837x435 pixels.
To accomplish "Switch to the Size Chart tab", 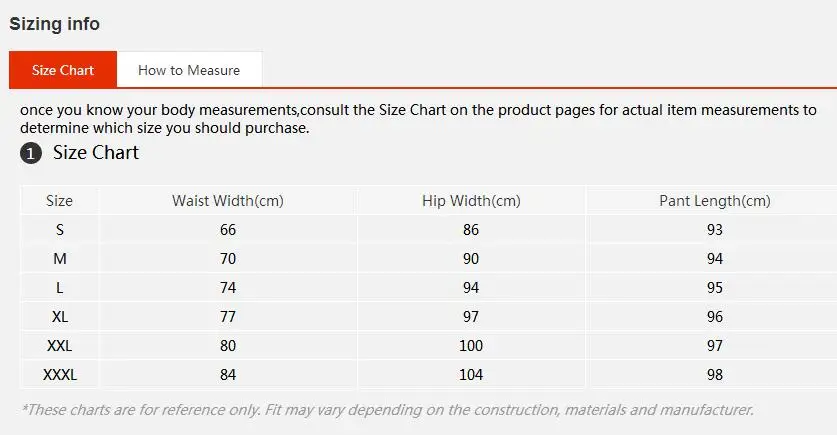I will [63, 70].
